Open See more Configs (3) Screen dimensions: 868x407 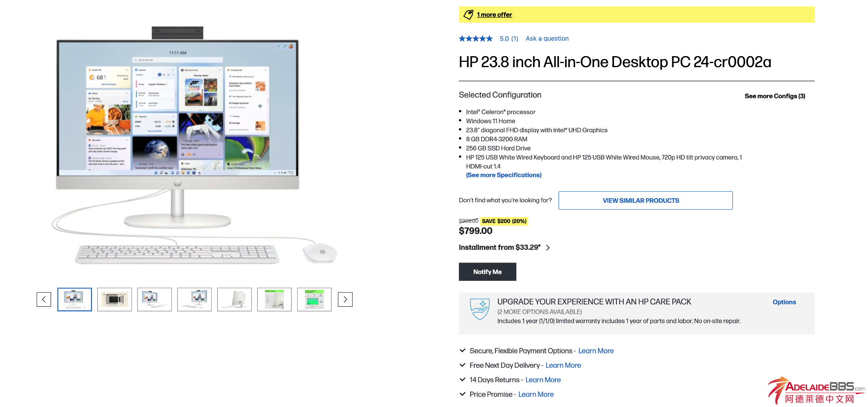pos(775,96)
